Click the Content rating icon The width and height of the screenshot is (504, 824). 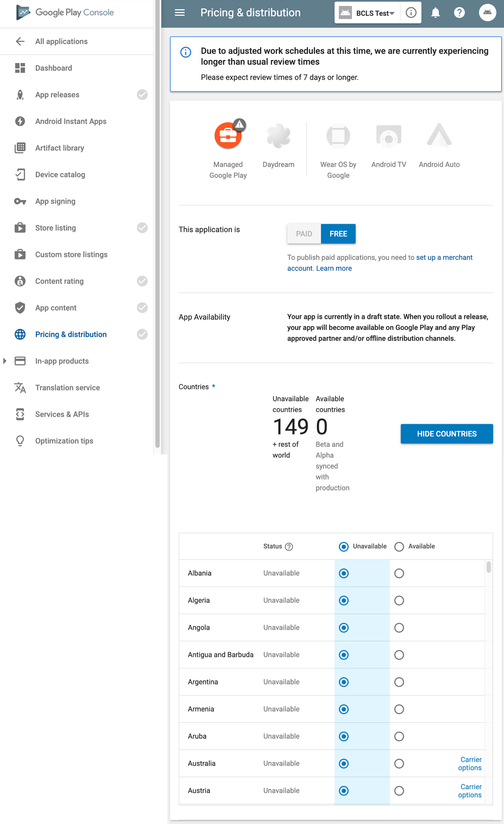[20, 281]
